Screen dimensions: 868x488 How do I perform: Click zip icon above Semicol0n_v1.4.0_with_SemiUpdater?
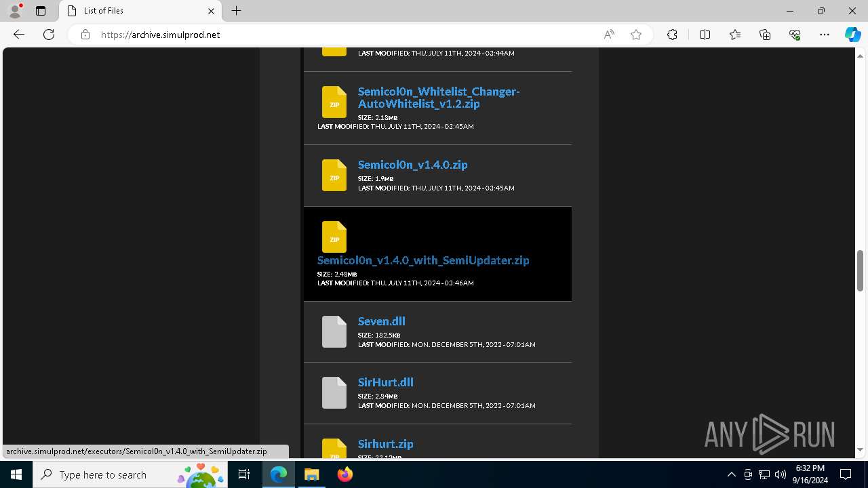(x=334, y=237)
